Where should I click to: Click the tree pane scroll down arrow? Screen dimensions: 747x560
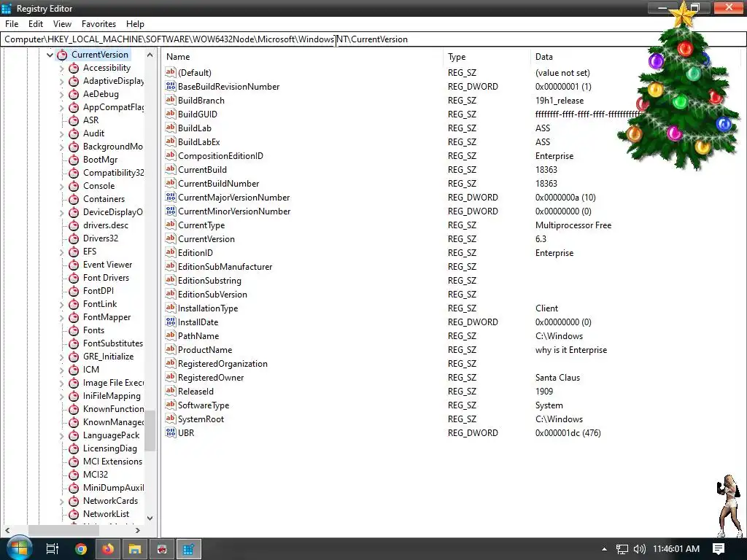pos(150,518)
